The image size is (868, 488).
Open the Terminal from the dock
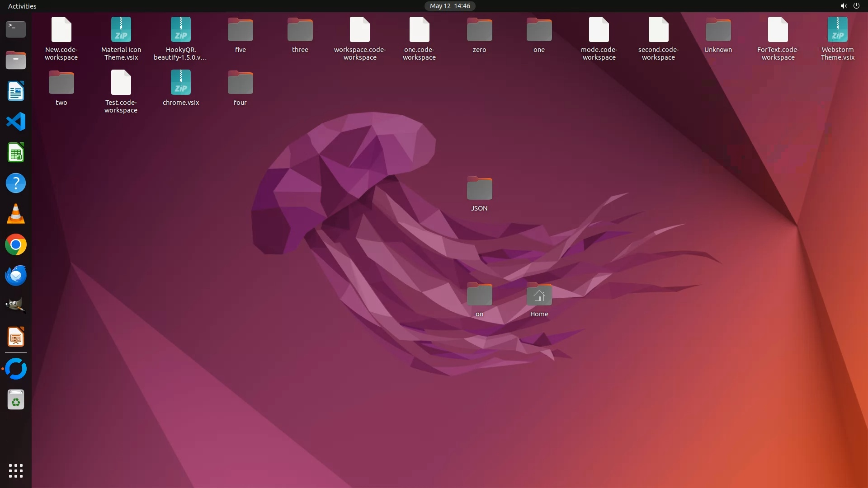(x=16, y=29)
